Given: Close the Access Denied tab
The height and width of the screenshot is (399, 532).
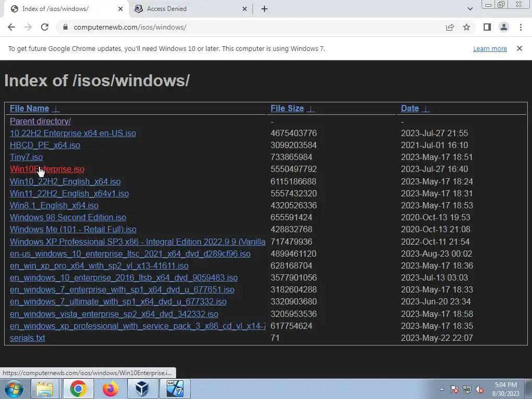Looking at the screenshot, I should [245, 9].
